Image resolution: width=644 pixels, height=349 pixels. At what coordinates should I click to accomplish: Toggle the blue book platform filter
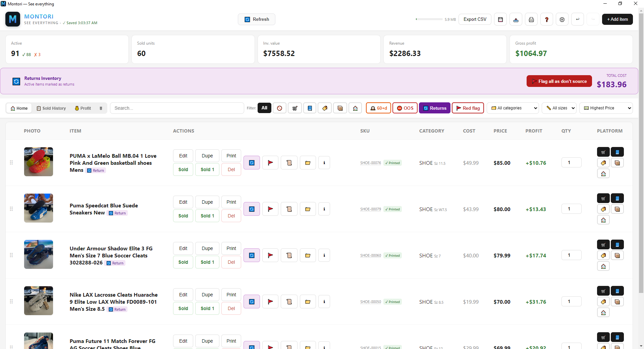tap(310, 108)
